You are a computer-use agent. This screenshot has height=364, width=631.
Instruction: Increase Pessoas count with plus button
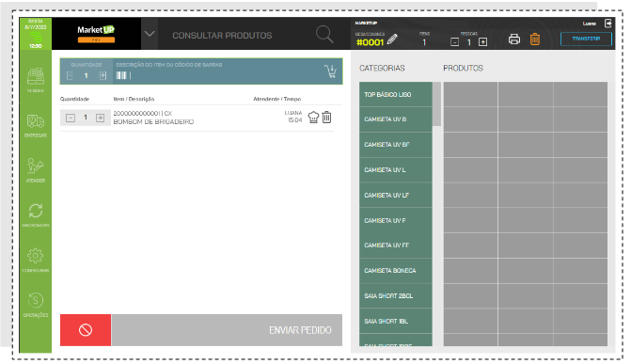[x=483, y=42]
